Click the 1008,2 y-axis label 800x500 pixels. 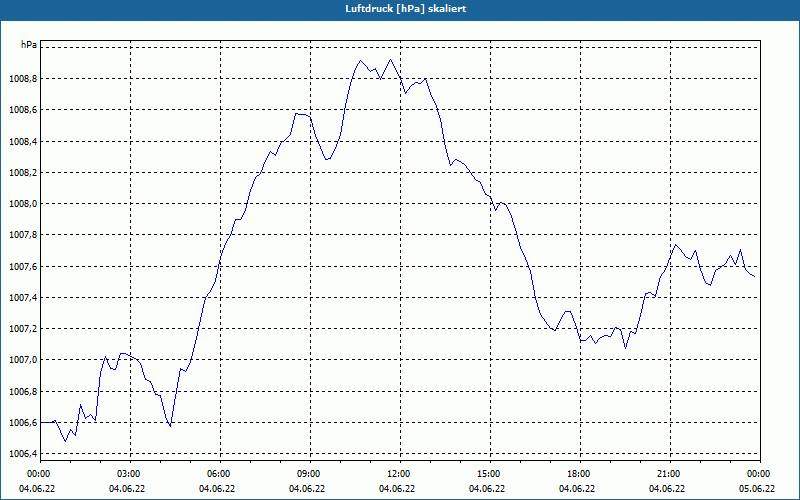click(x=23, y=172)
